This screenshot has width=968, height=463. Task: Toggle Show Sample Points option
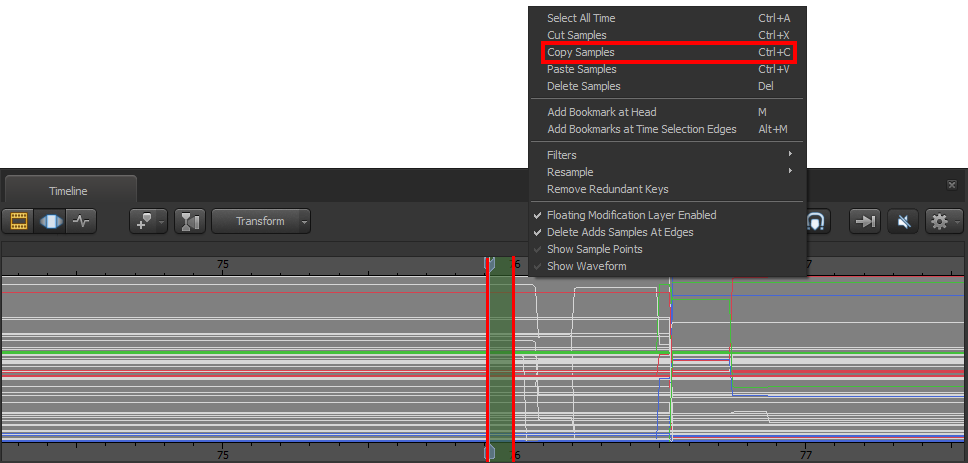click(668, 249)
